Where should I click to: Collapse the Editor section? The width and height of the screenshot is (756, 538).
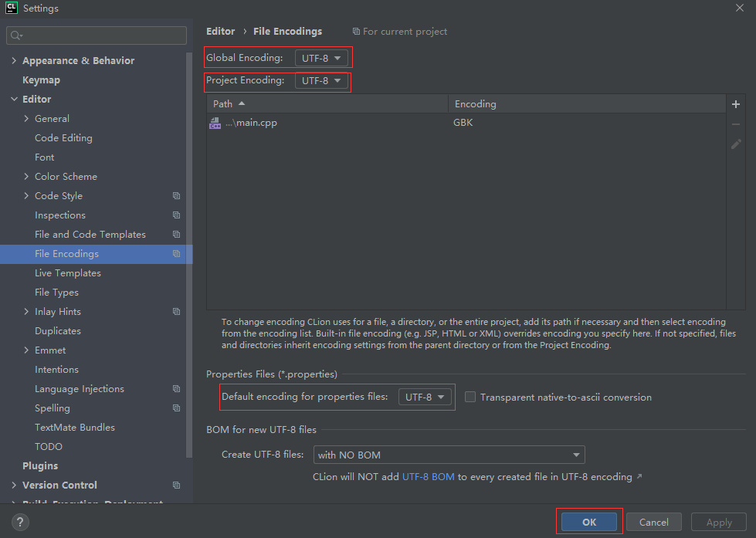click(13, 99)
